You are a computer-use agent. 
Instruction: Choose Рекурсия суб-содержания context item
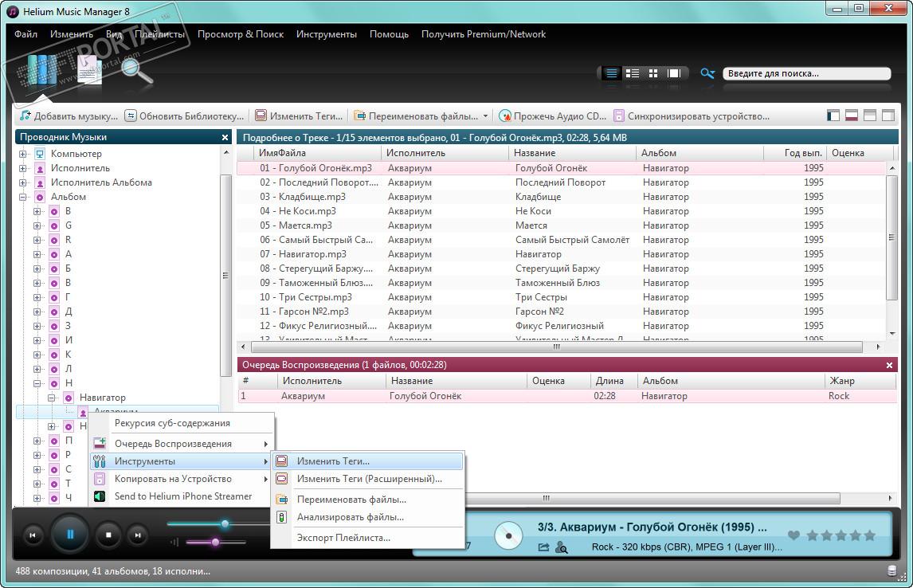(182, 423)
